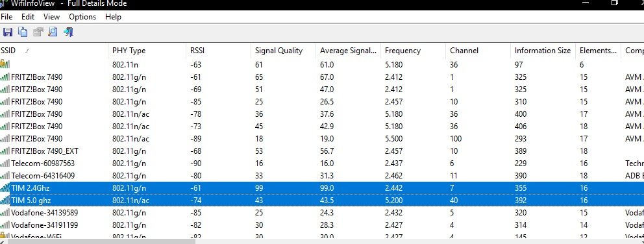644x244 pixels.
Task: Select the Telecom-64316409 row
Action: (322, 175)
